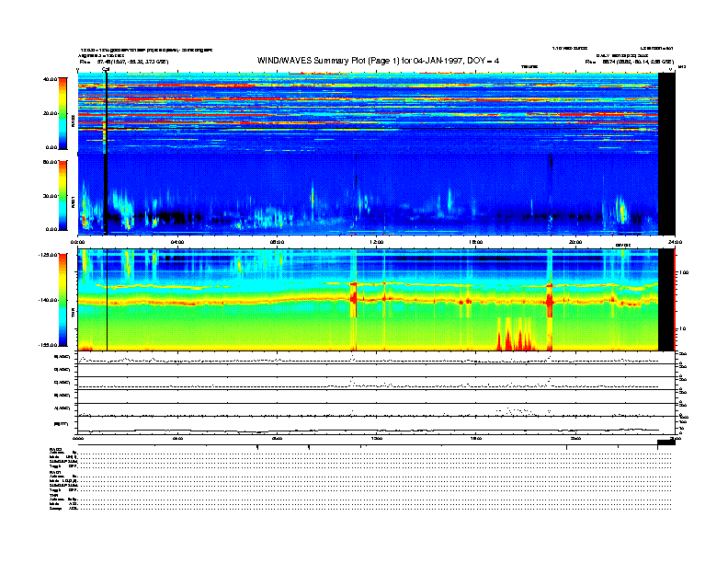Image resolution: width=728 pixels, height=563 pixels.
Task: Click the 30.00 label on the RAD1 color scale
Action: [50, 196]
